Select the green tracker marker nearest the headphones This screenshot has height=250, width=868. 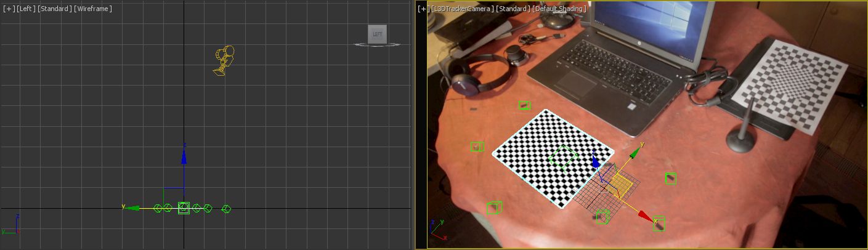524,105
